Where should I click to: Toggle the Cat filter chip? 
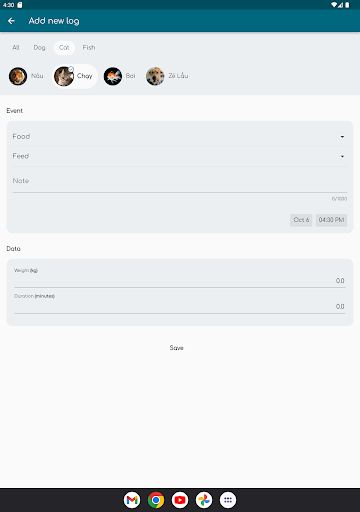tap(64, 48)
